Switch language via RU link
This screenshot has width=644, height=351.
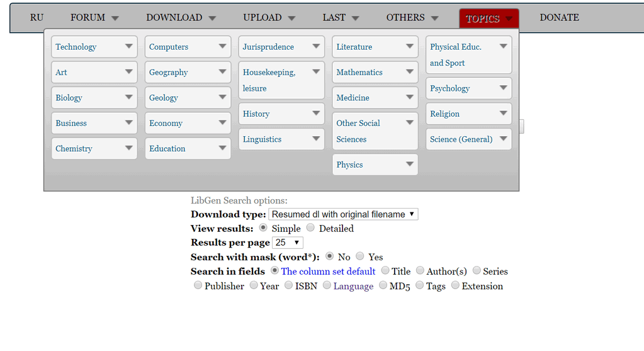(37, 18)
